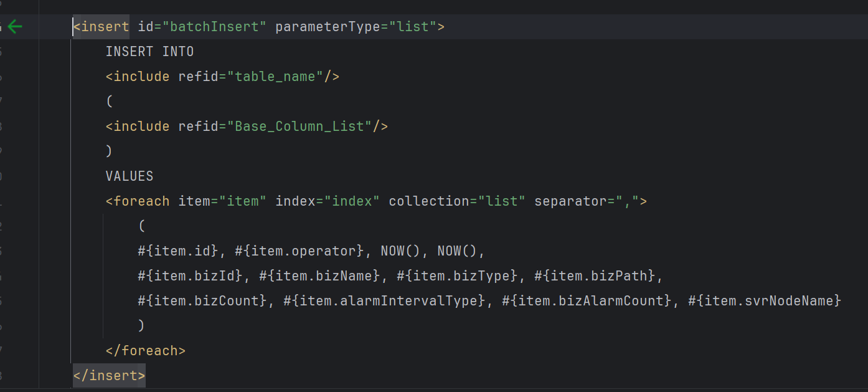Click the #{item.alarmIntervalType} parameter
The height and width of the screenshot is (392, 868).
(384, 301)
